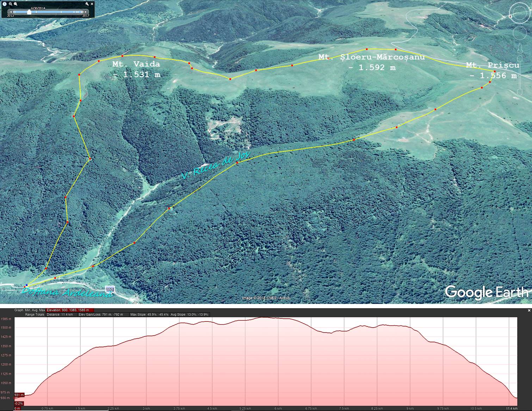The image size is (532, 411).
Task: Step to next imagery date
Action: point(86,12)
